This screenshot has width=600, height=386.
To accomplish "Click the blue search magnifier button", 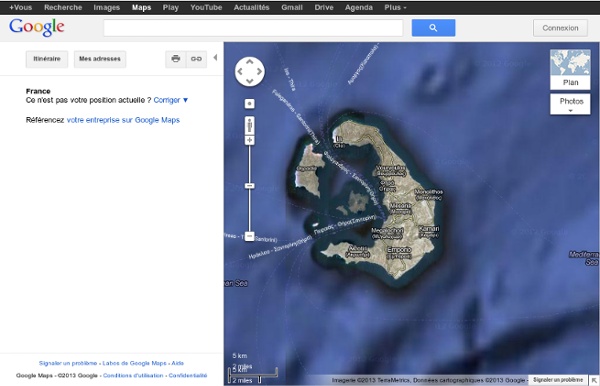I will click(433, 28).
